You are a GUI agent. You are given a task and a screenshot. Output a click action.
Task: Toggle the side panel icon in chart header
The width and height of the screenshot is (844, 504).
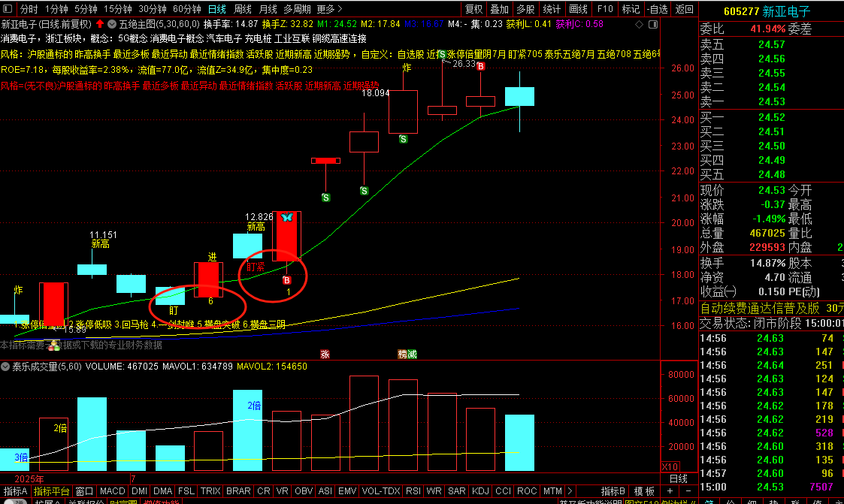(x=653, y=24)
